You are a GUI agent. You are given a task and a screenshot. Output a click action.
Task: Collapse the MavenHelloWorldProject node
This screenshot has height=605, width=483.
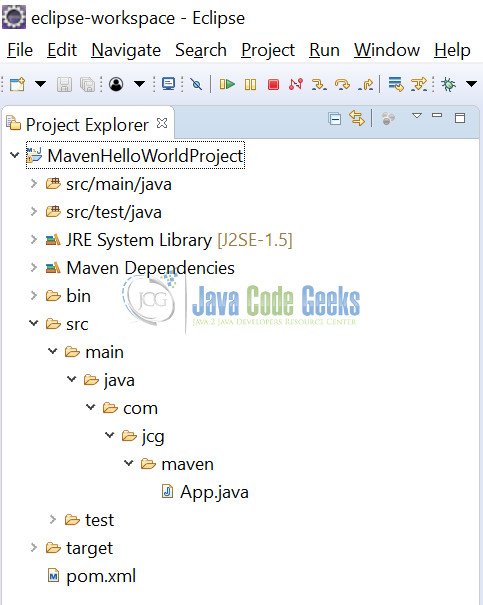pos(15,155)
